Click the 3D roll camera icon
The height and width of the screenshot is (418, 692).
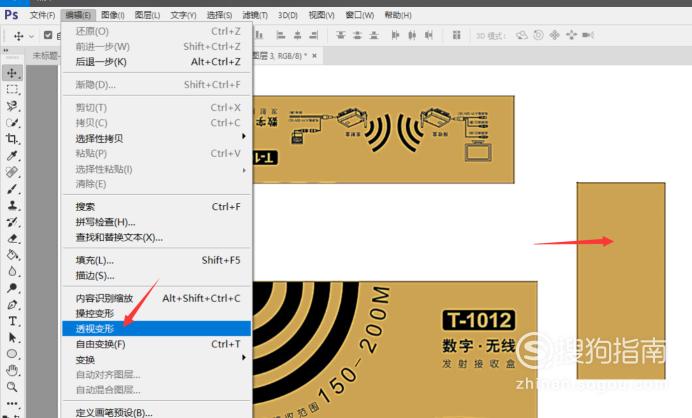(538, 35)
